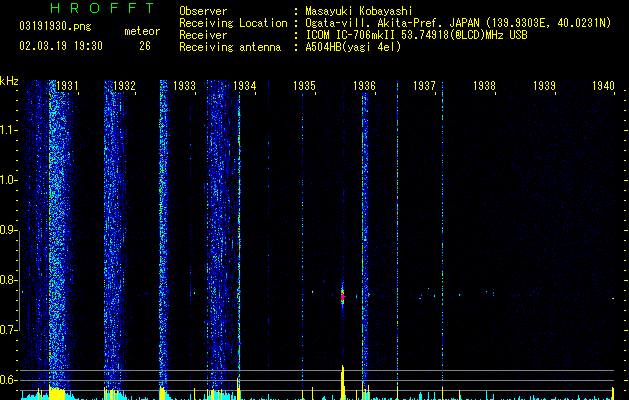Click the 1940 time marker
The width and height of the screenshot is (629, 400).
603,86
